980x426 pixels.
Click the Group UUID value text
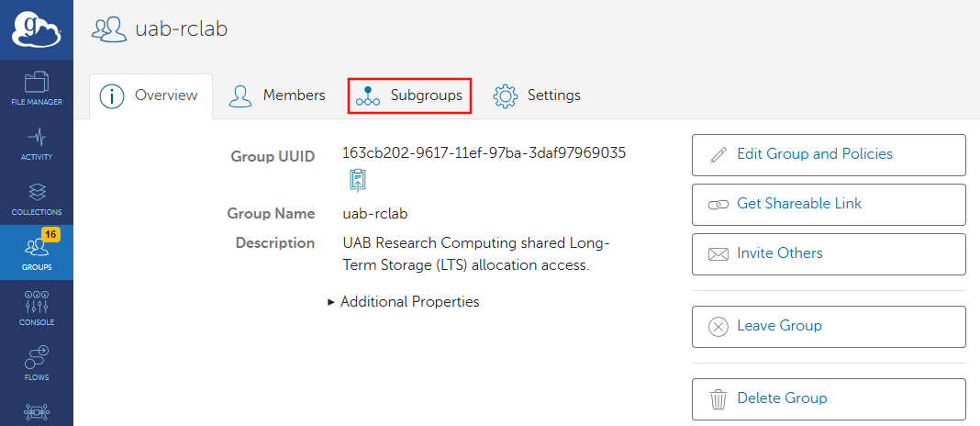point(484,152)
